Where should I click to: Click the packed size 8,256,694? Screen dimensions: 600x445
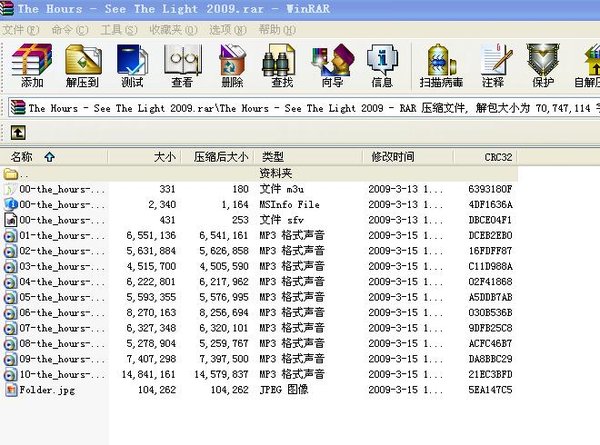(223, 313)
